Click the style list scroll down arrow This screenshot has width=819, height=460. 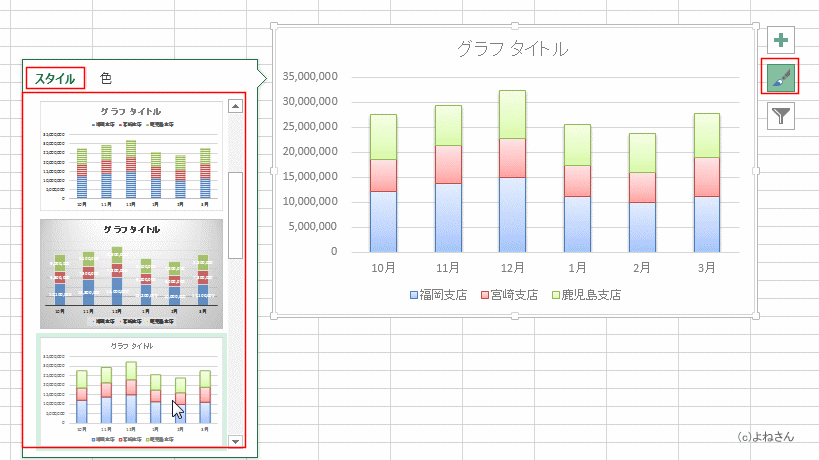[x=236, y=441]
